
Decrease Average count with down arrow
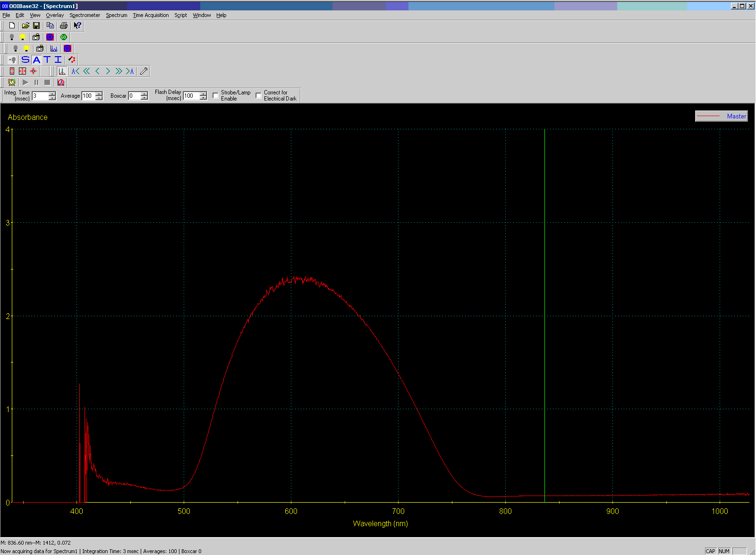coord(99,98)
